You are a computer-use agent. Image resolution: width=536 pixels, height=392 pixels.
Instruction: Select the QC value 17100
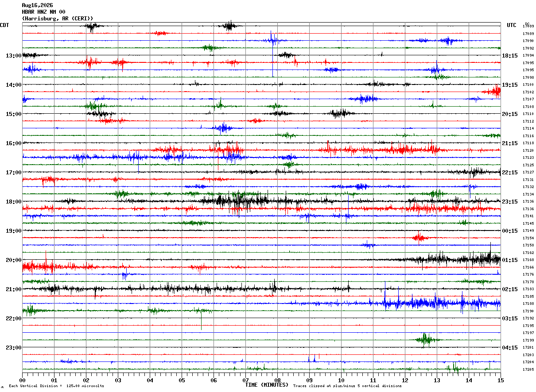[x=528, y=85]
